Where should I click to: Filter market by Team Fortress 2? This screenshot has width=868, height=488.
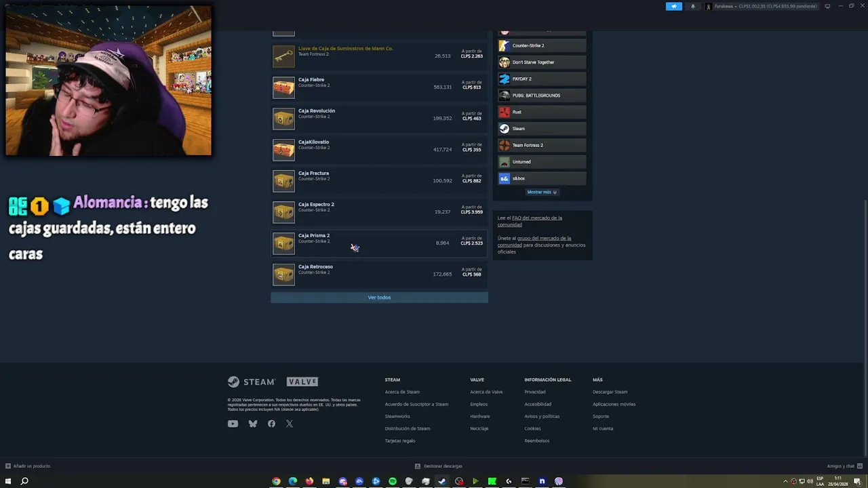[x=542, y=145]
